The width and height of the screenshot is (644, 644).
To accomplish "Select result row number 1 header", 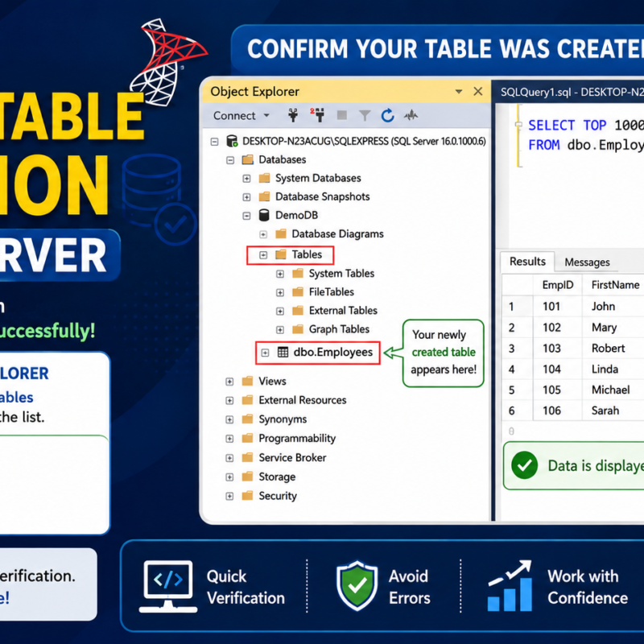I will tap(517, 307).
